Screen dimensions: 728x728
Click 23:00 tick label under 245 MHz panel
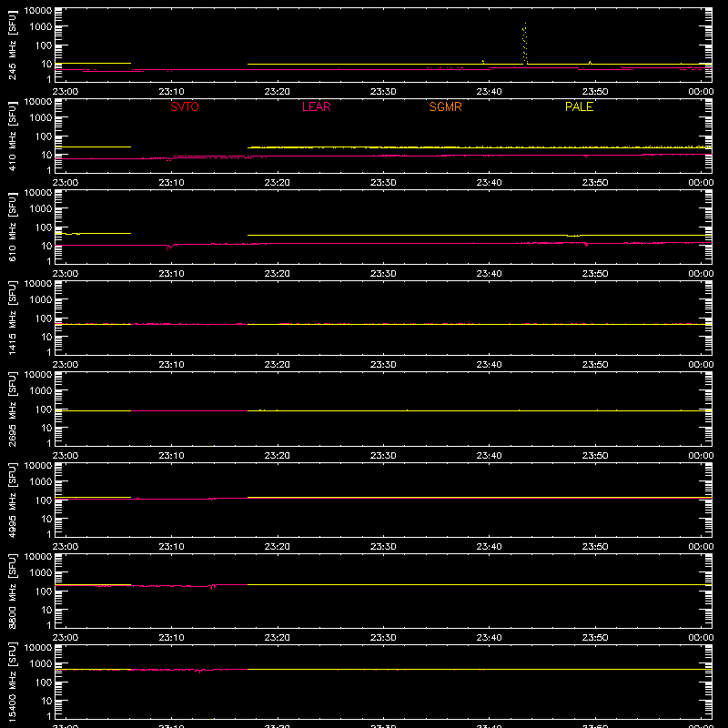coord(65,92)
